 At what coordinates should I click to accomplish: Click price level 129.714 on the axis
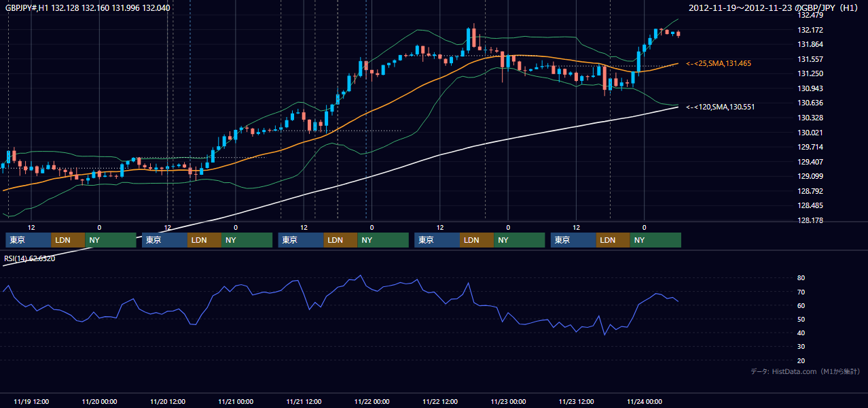810,147
